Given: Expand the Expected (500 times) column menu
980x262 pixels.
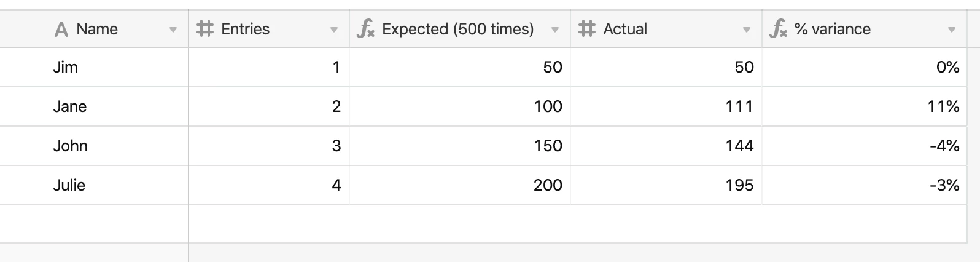Looking at the screenshot, I should point(555,30).
